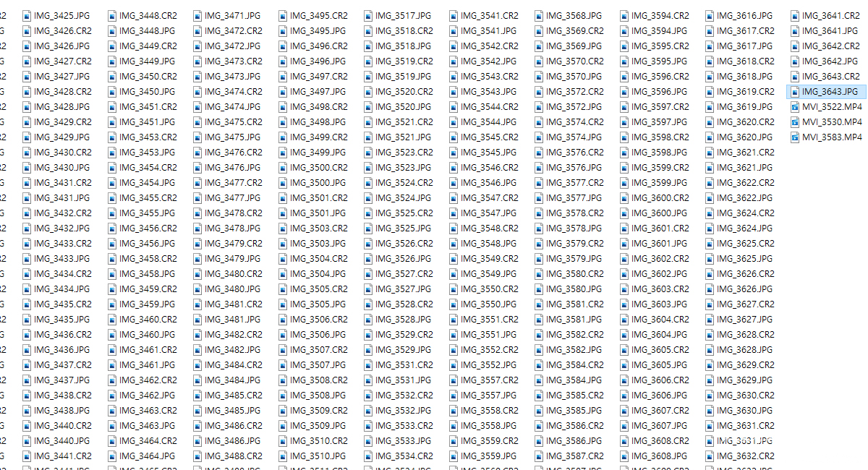Select file name IMG_3597.CR2
Viewport: 868px width, 470px height.
pos(660,106)
